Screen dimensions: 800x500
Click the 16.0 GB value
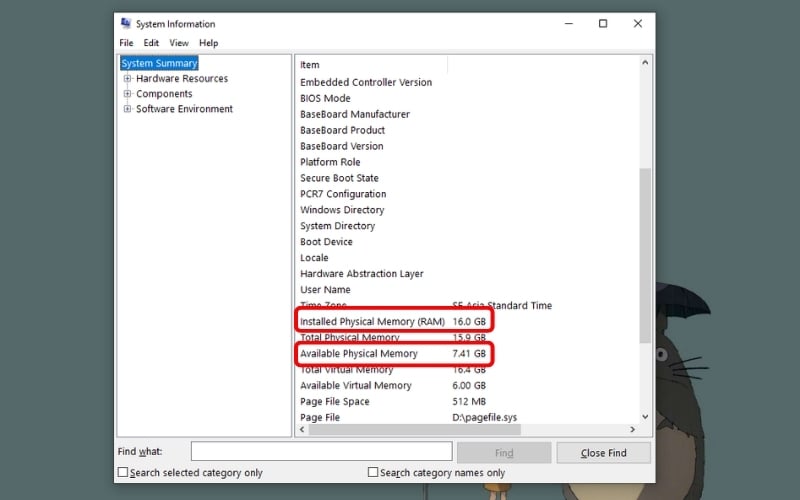tap(469, 321)
